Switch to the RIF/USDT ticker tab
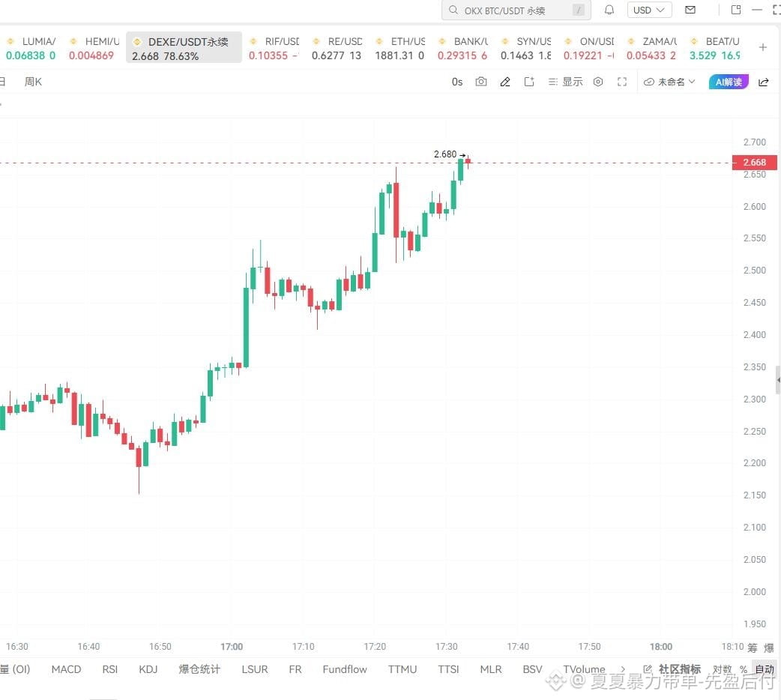The image size is (781, 700). pyautogui.click(x=274, y=48)
